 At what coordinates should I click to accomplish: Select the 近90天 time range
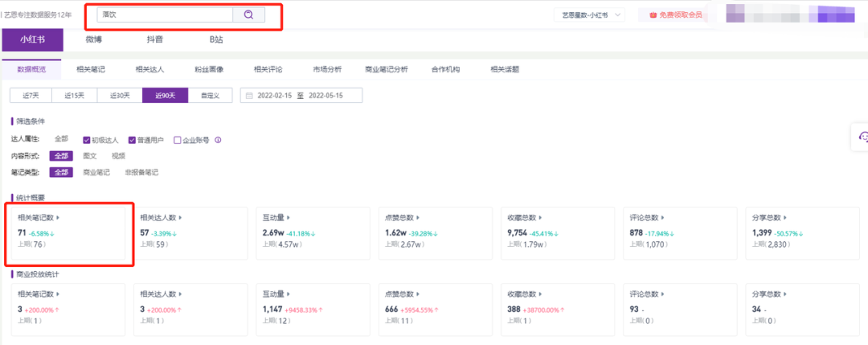pyautogui.click(x=165, y=95)
